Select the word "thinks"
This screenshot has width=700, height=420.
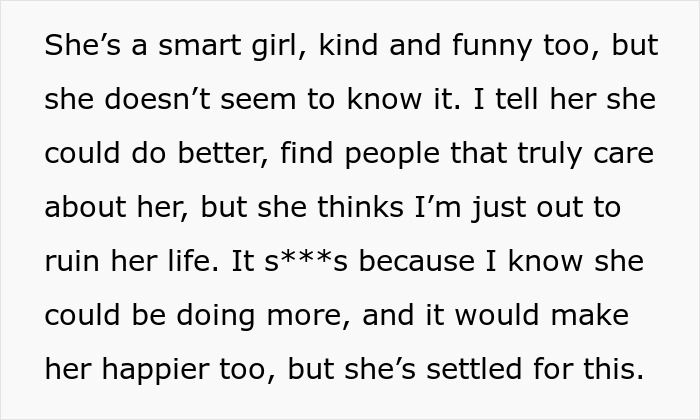pos(360,207)
